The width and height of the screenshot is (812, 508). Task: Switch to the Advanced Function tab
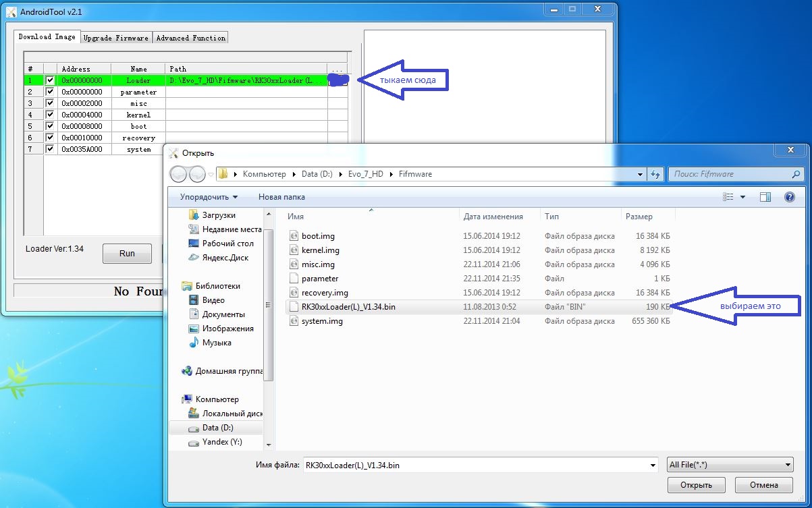(191, 38)
